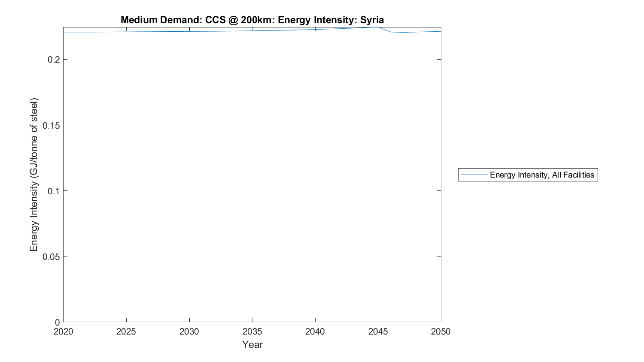Click the data line end at year 2050
This screenshot has width=644, height=362.
point(440,31)
